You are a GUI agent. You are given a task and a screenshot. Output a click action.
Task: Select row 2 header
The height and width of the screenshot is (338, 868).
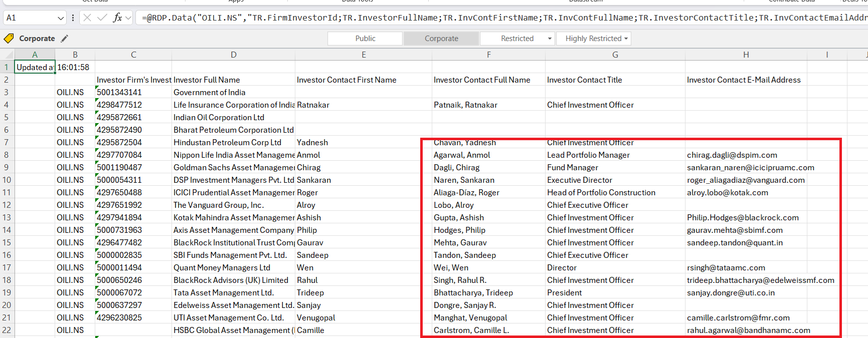click(7, 80)
